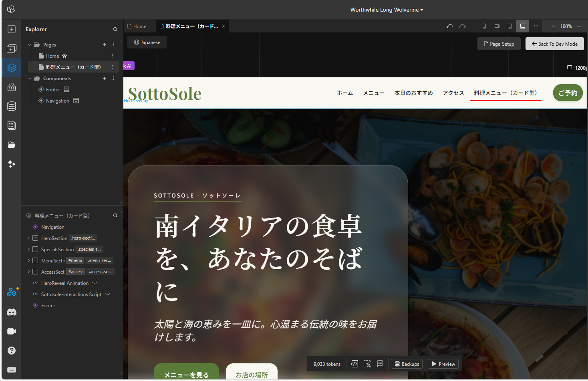The image size is (588, 381).
Task: Collapse the Components folder
Action: (x=29, y=78)
